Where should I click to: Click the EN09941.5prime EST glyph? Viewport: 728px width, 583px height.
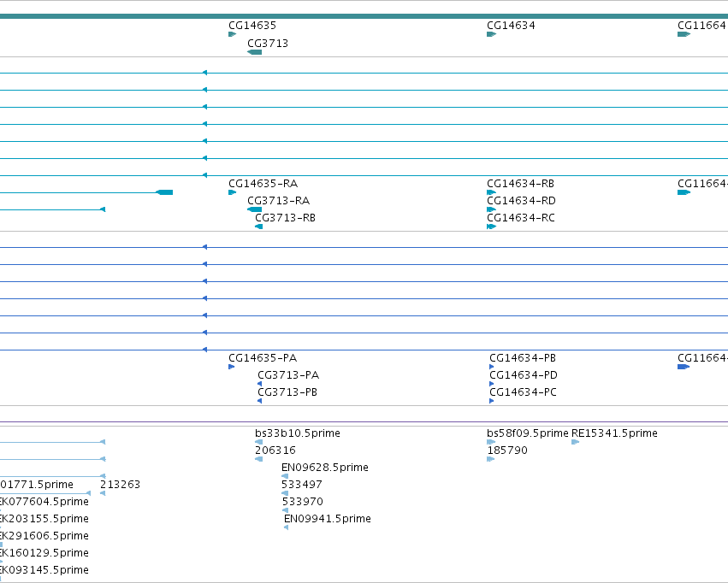point(286,527)
